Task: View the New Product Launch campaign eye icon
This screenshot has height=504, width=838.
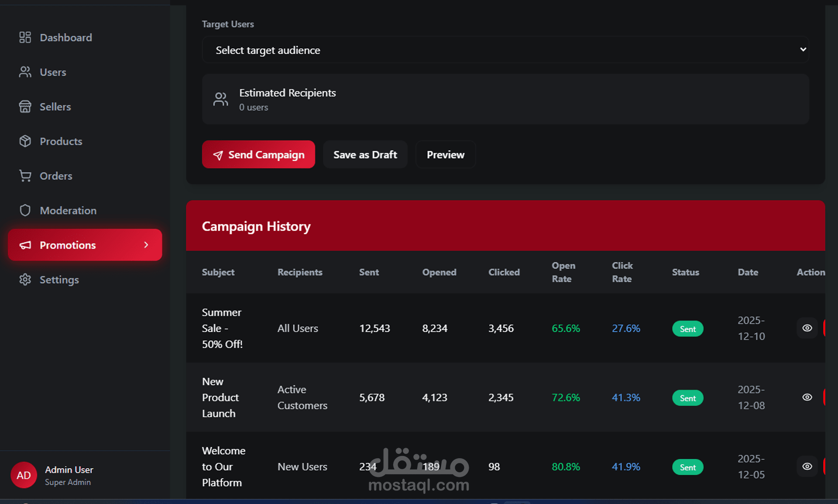Action: pyautogui.click(x=807, y=397)
